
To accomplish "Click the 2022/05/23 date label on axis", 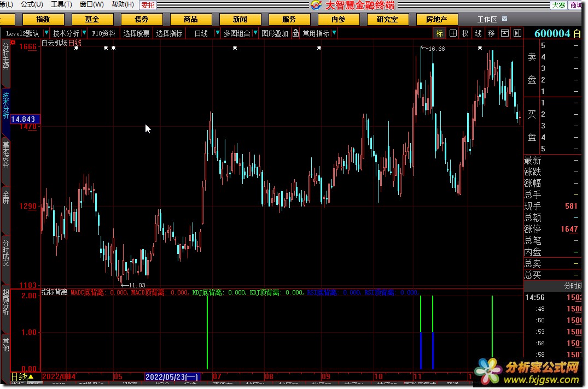I will coord(173,376).
